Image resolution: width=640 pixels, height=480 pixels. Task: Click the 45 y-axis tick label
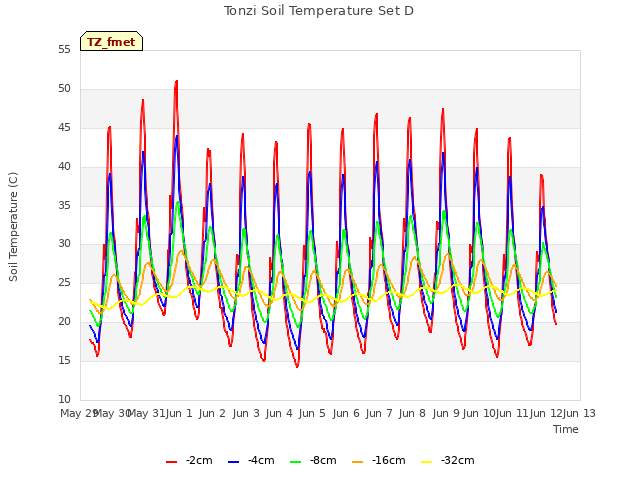click(x=64, y=128)
